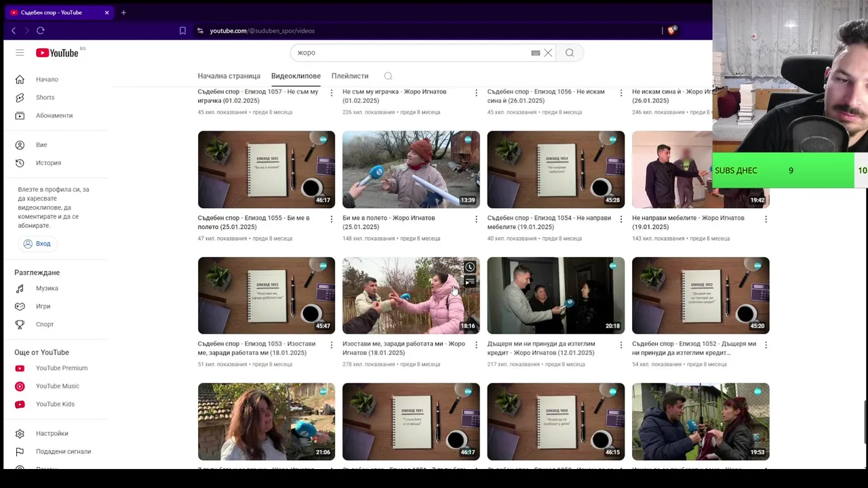This screenshot has height=488, width=868.
Task: Open Епизод 1054 thumbnail 45:28
Action: [556, 169]
